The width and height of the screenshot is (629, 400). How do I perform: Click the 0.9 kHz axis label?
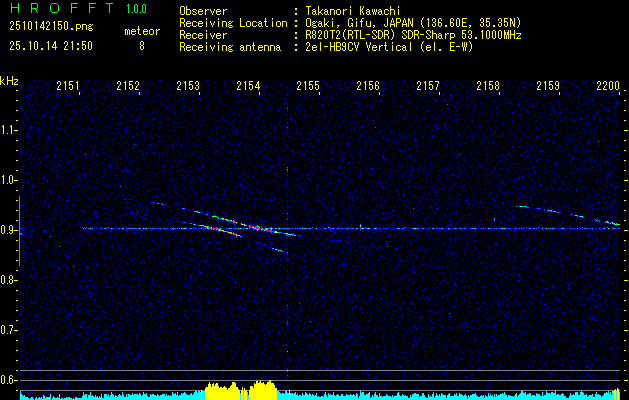coord(7,230)
